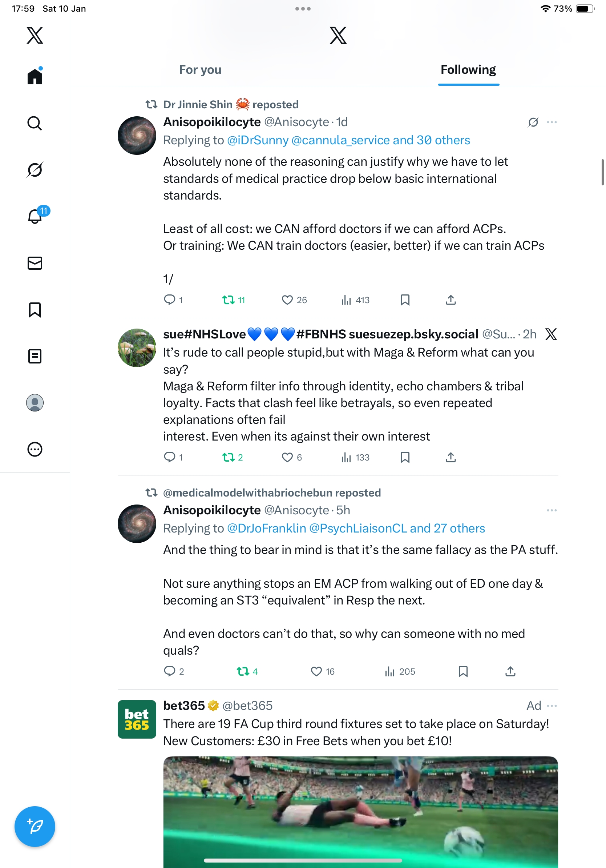The width and height of the screenshot is (606, 868).
Task: Open the Grok icon in the sidebar
Action: (x=35, y=170)
